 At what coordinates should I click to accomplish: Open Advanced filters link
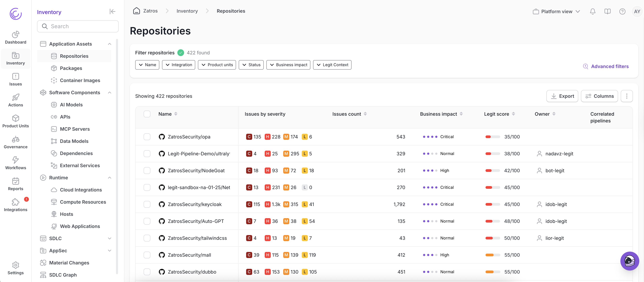(x=606, y=66)
